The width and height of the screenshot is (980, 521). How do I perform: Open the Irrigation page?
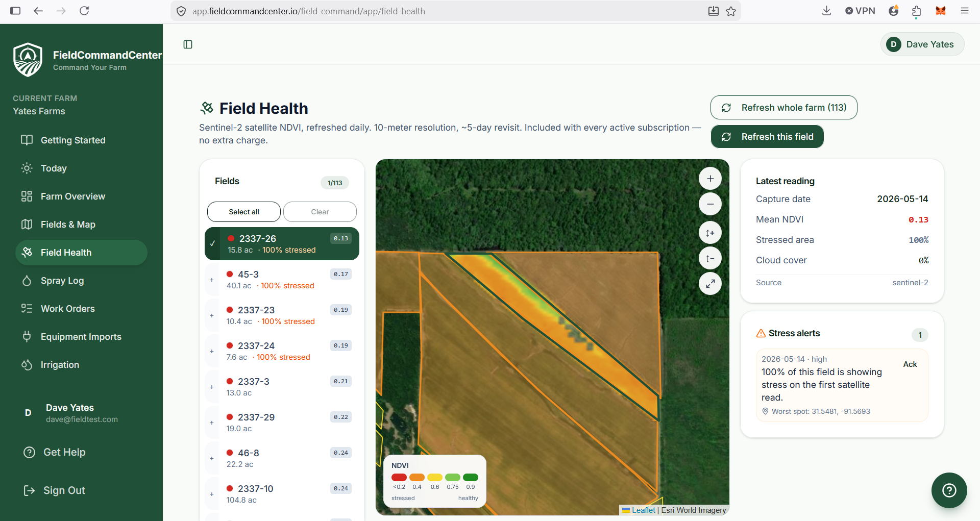[x=81, y=365]
